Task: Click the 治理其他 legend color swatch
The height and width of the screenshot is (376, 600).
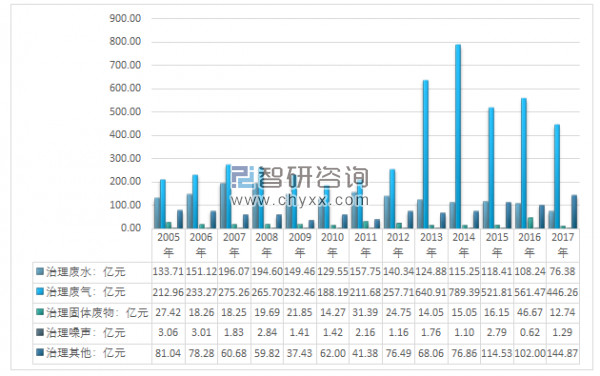Action: click(x=39, y=352)
